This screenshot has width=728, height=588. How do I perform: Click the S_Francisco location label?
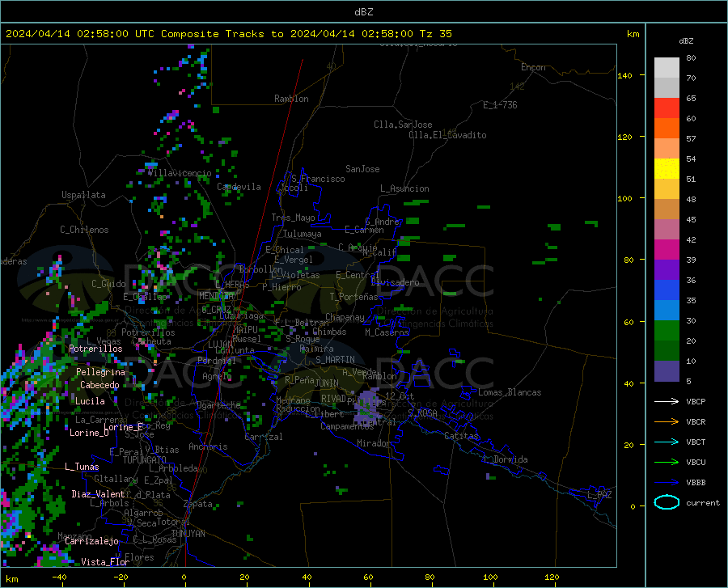point(318,179)
